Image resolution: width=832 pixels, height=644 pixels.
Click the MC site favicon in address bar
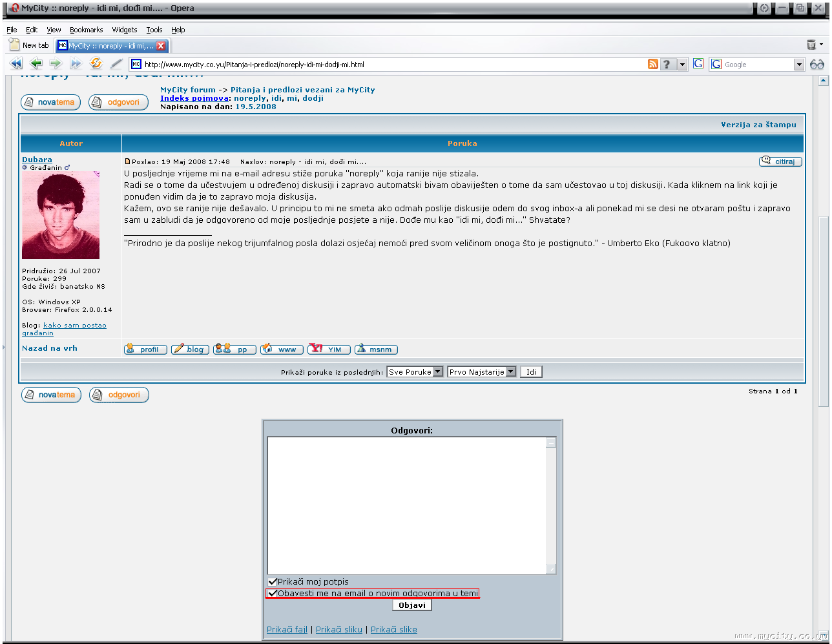136,64
